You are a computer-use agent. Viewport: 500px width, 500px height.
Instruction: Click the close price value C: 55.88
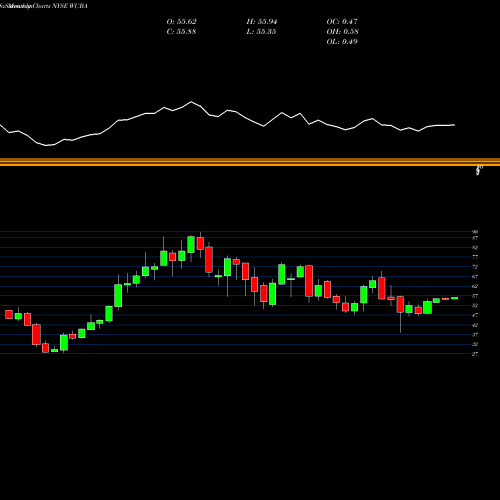[181, 32]
